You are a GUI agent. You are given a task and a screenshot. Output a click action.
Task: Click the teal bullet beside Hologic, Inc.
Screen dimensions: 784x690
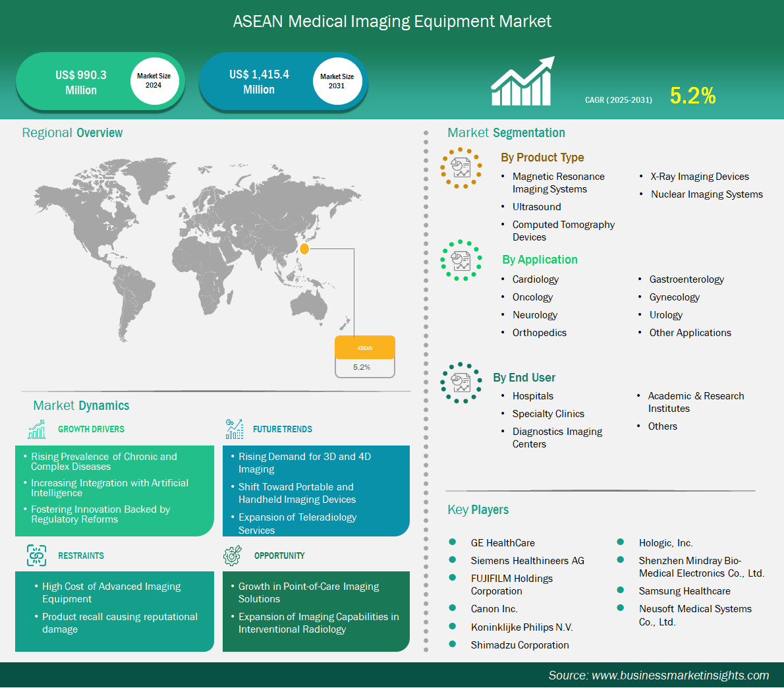click(x=621, y=542)
